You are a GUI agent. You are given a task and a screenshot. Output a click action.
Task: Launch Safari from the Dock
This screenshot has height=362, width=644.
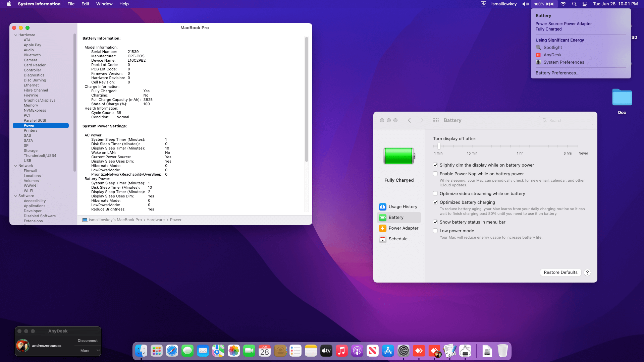[172, 351]
